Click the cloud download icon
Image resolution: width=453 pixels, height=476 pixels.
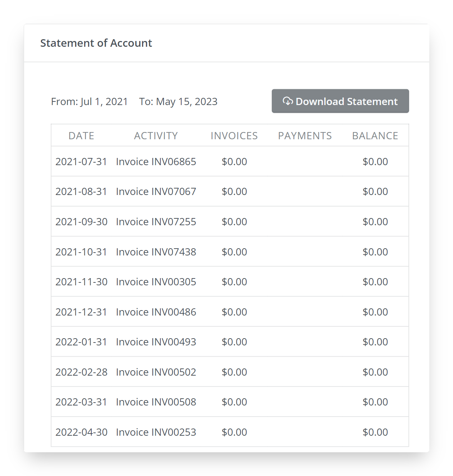(x=288, y=101)
